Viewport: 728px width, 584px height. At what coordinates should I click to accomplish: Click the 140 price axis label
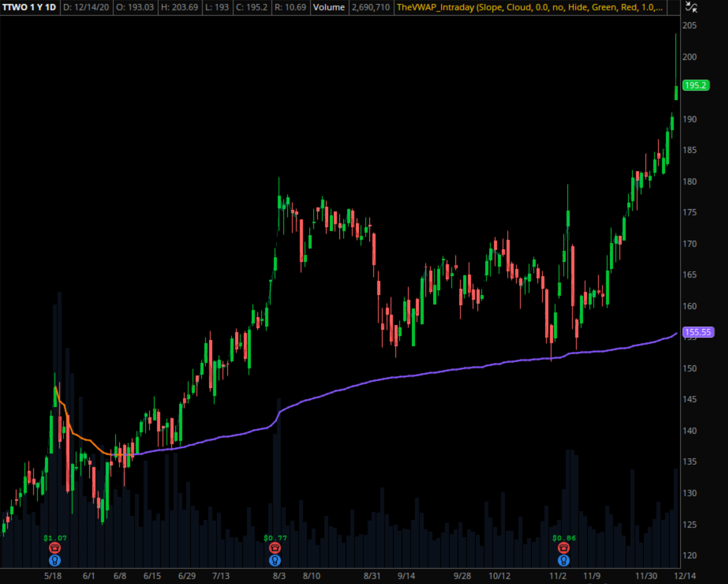point(689,431)
